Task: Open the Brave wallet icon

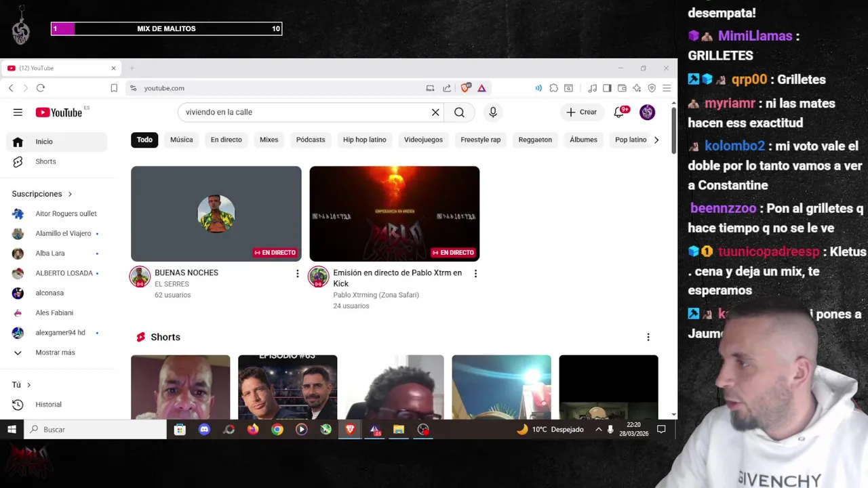Action: pos(622,88)
